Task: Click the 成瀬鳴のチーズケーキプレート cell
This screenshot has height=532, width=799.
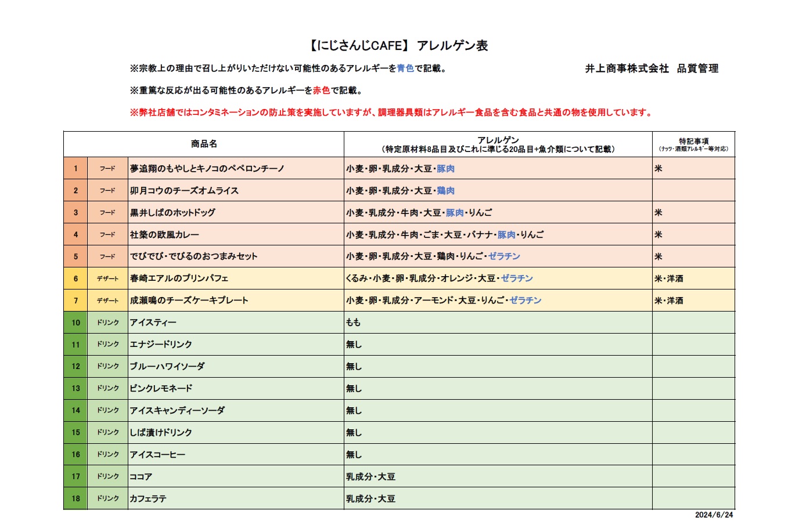Action: (189, 301)
